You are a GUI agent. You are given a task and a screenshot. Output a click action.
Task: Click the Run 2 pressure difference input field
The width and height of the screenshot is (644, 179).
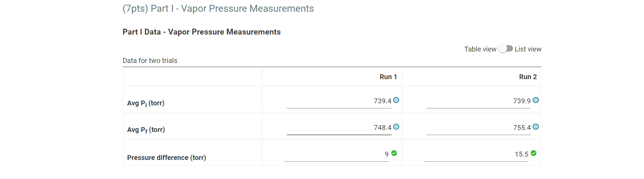(x=476, y=154)
